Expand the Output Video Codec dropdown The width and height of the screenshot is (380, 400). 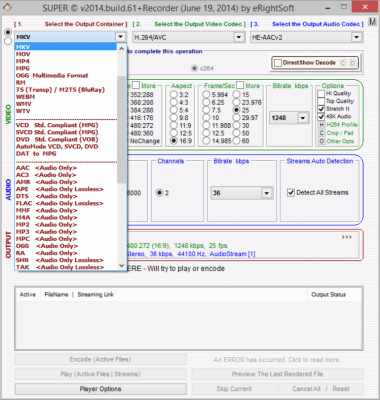coord(239,37)
